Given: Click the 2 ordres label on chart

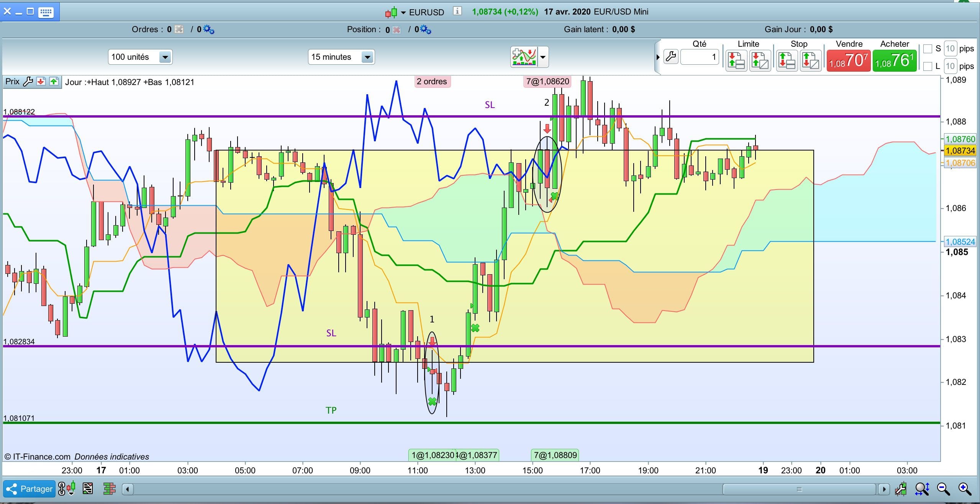Looking at the screenshot, I should (432, 82).
